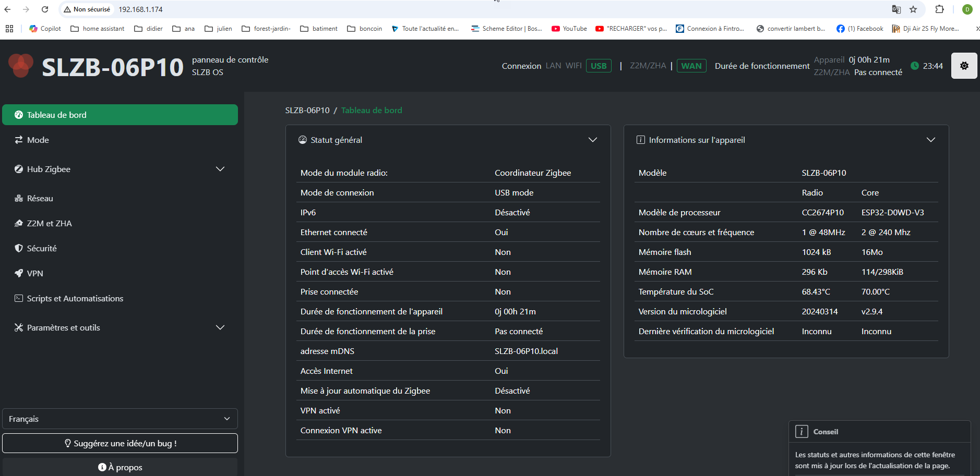
Task: Click the Hub Zigbee sidebar icon
Action: [19, 169]
